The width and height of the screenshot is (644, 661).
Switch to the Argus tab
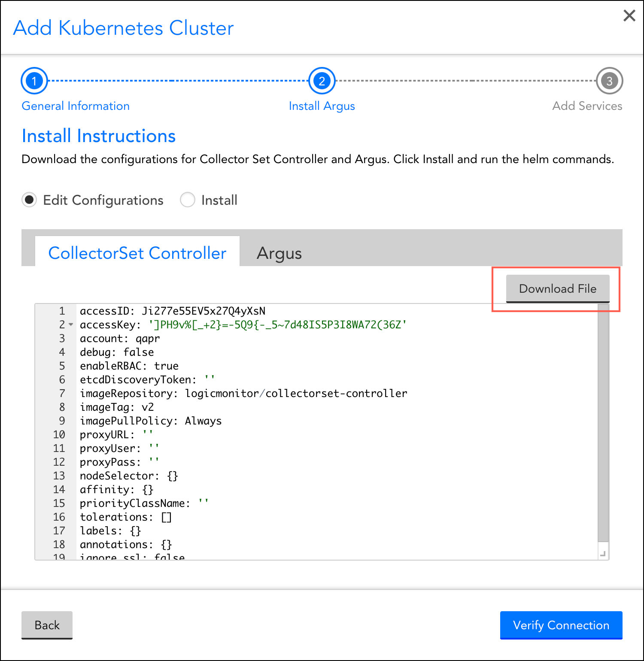click(x=279, y=253)
